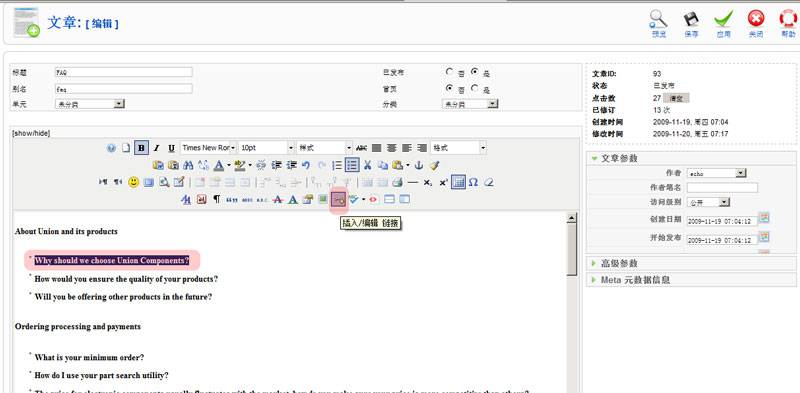This screenshot has height=393, width=800.
Task: Click the [show/hide] editor link
Action: (x=31, y=133)
